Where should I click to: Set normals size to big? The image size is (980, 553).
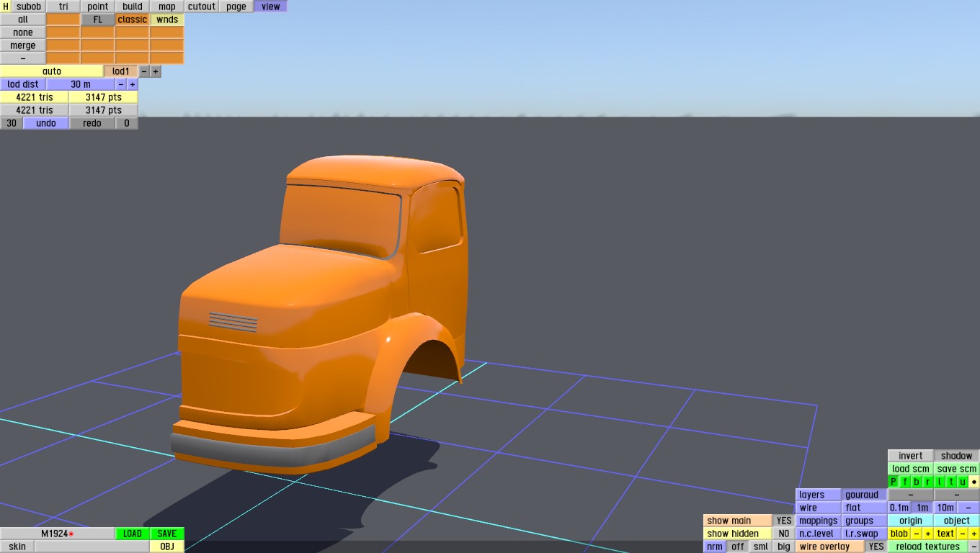784,547
